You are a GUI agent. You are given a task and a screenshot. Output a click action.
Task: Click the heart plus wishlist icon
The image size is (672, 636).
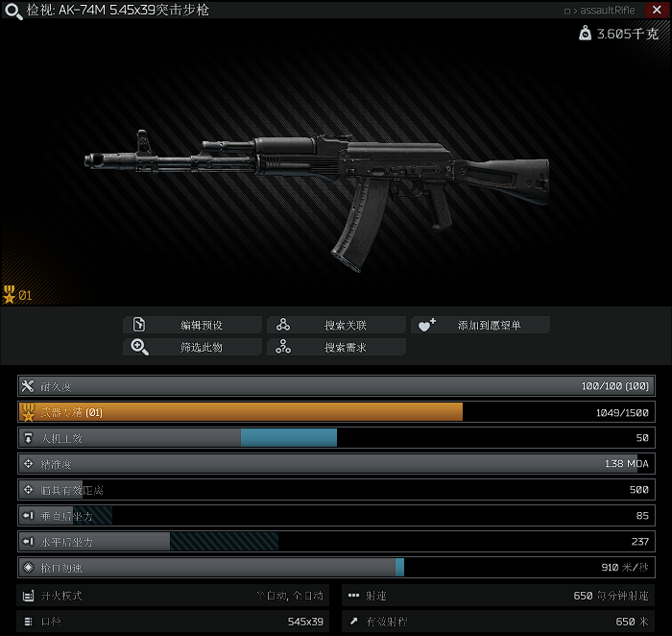click(x=427, y=325)
